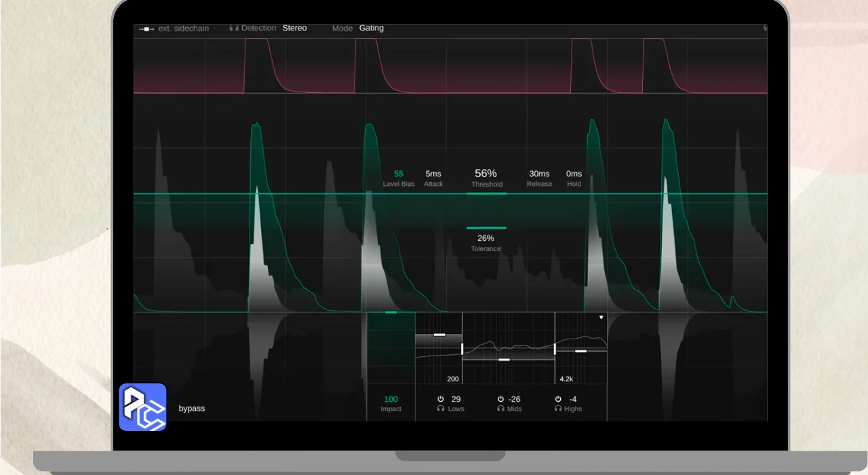Click the 26% Tolerance value
Image resolution: width=868 pixels, height=475 pixels.
click(x=486, y=238)
